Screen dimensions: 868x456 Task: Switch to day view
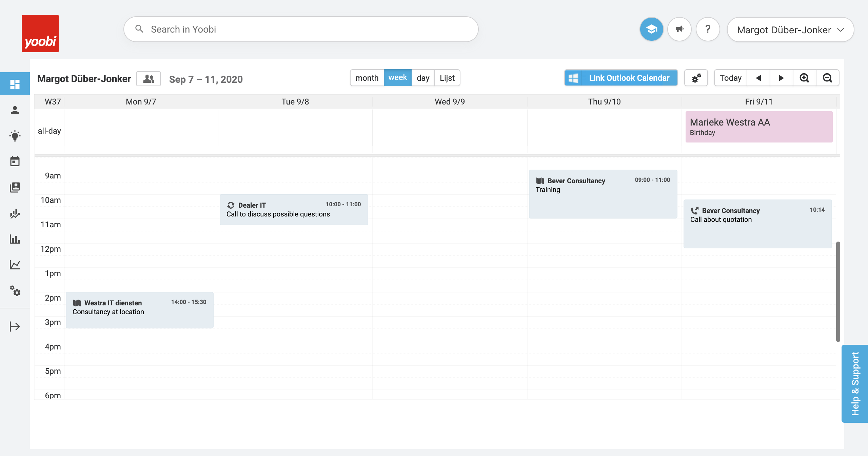(423, 78)
